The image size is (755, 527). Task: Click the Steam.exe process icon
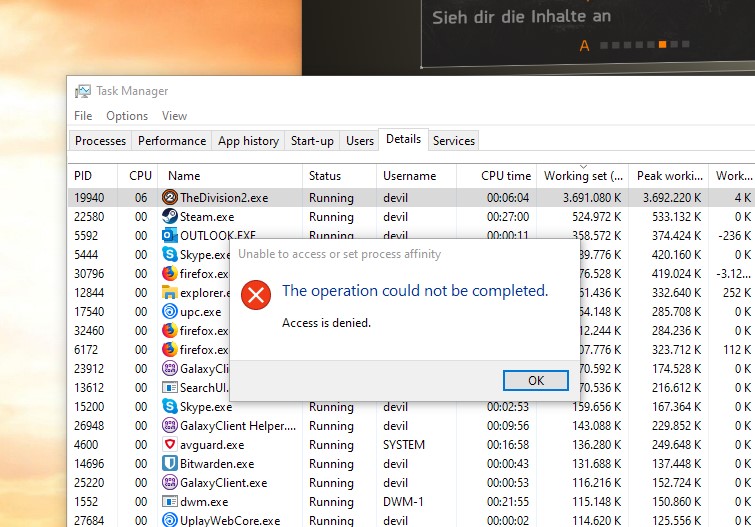pos(169,216)
